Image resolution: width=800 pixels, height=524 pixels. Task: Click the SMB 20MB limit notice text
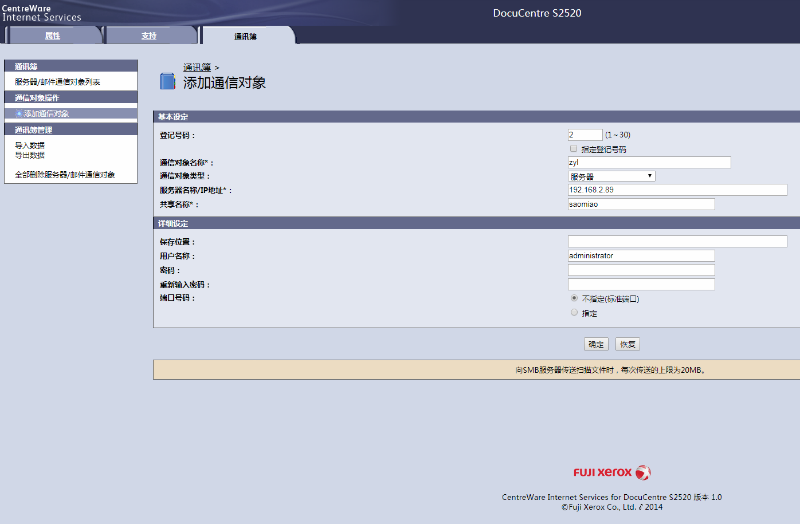(x=611, y=370)
